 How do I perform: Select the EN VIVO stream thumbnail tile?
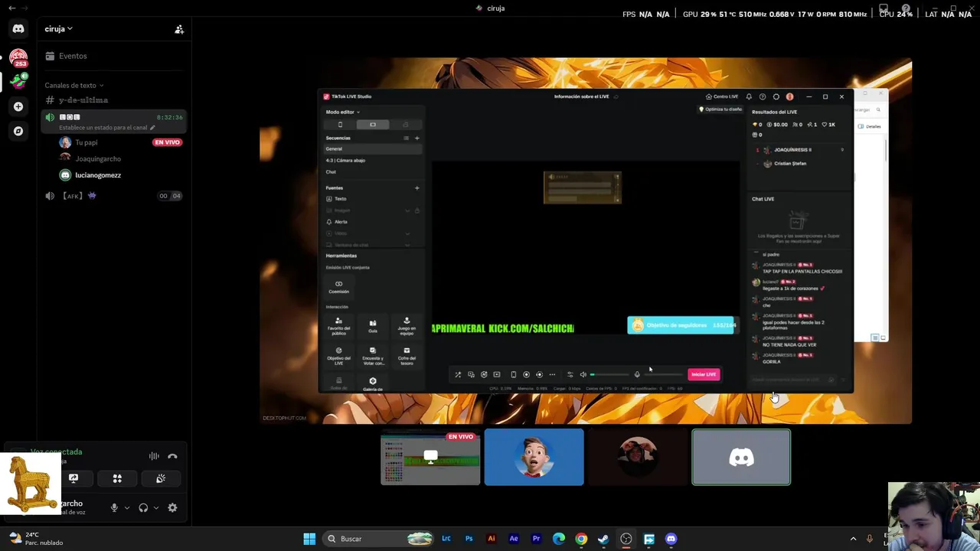tap(430, 458)
